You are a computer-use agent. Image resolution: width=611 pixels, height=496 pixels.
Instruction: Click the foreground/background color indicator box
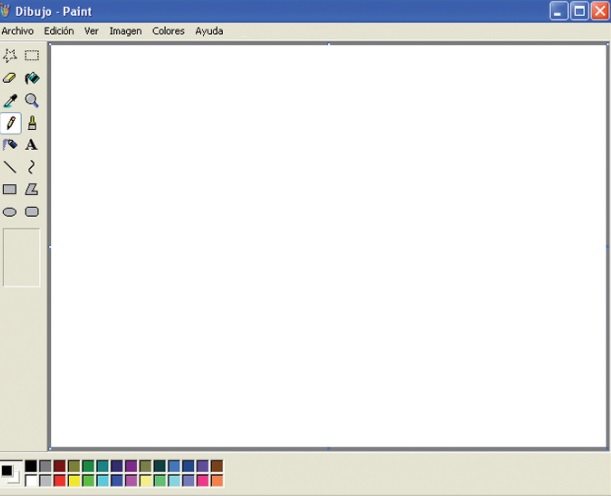tap(11, 473)
